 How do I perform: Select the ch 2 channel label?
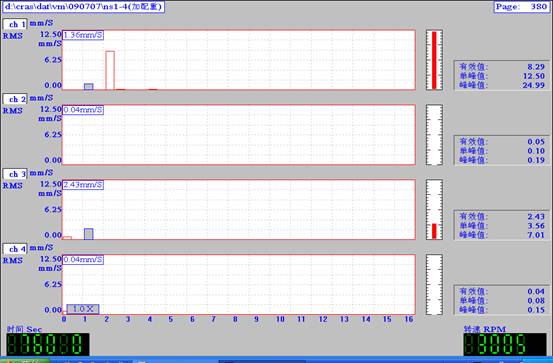pos(15,99)
